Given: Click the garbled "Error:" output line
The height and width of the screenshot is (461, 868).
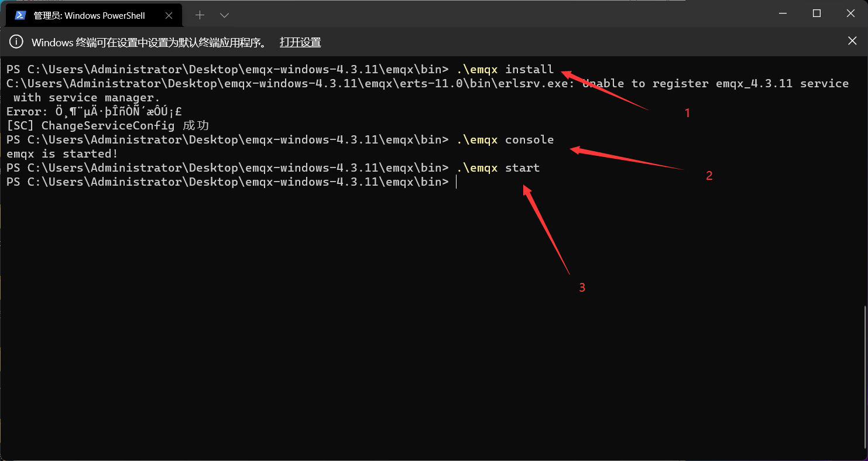Looking at the screenshot, I should coord(94,111).
